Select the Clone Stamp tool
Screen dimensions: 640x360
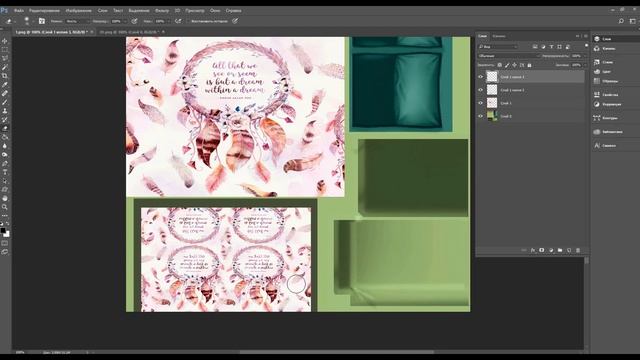tap(5, 111)
